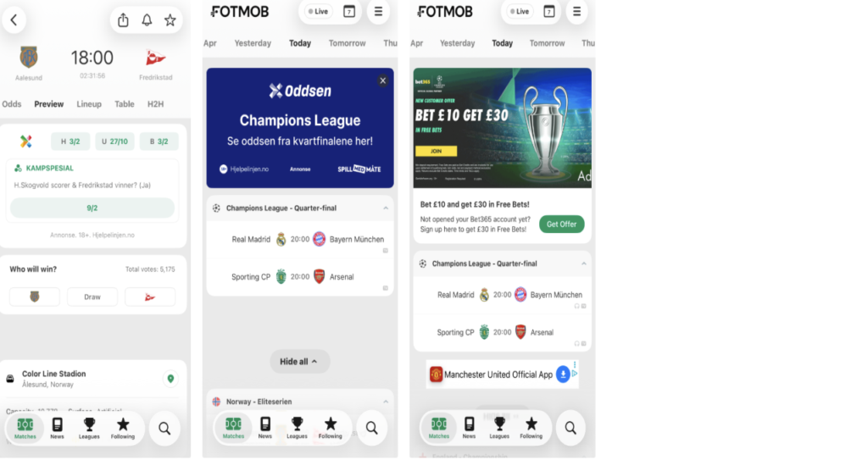Enable match notifications with bell icon
The width and height of the screenshot is (868, 466).
tap(147, 20)
